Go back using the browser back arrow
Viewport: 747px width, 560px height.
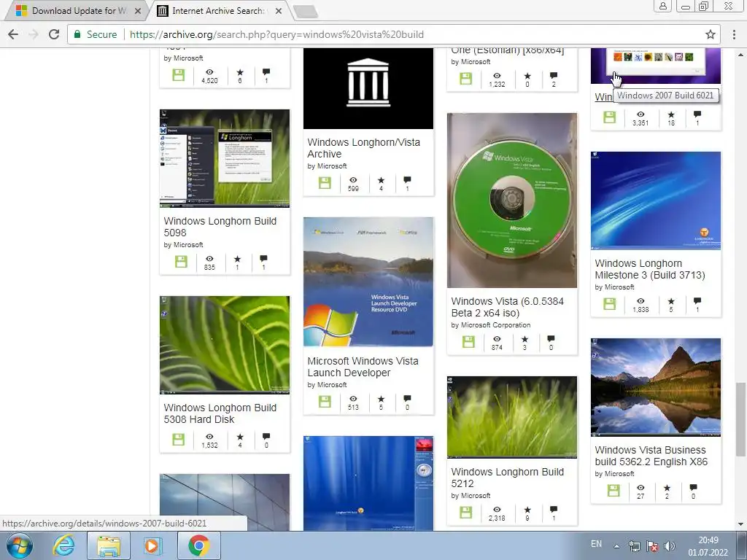(13, 34)
